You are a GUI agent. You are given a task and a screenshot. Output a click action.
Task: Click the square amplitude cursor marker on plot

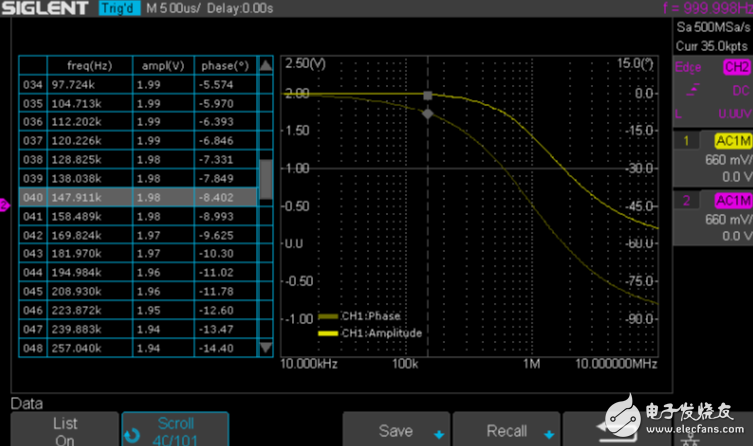[429, 96]
